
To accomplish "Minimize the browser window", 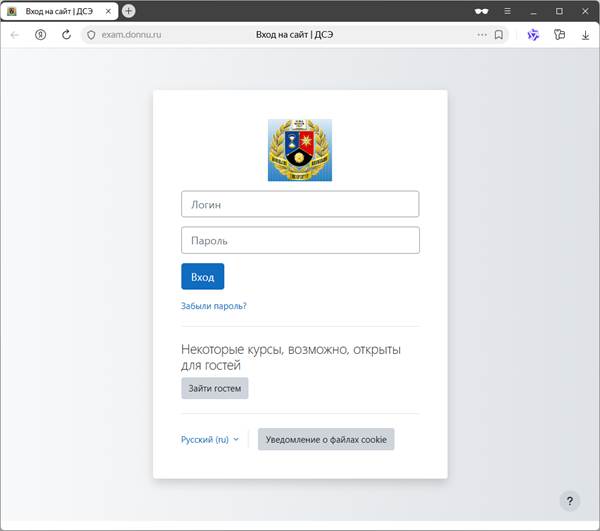I will 533,11.
